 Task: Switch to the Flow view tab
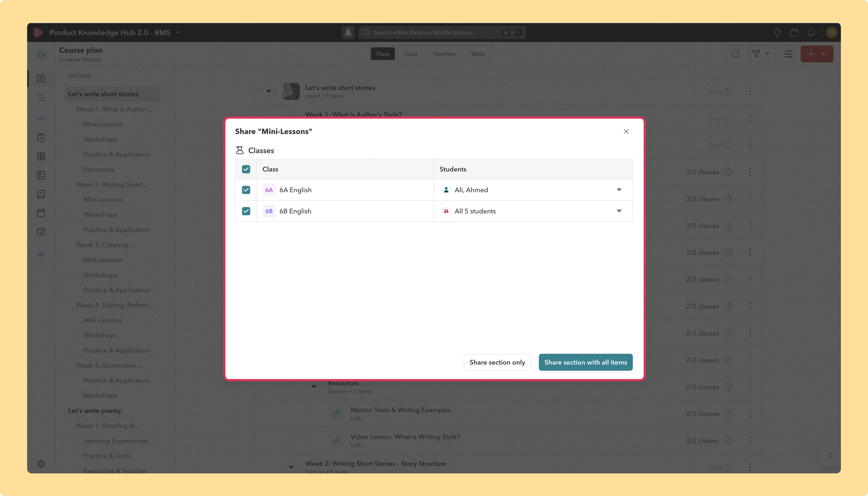(383, 54)
